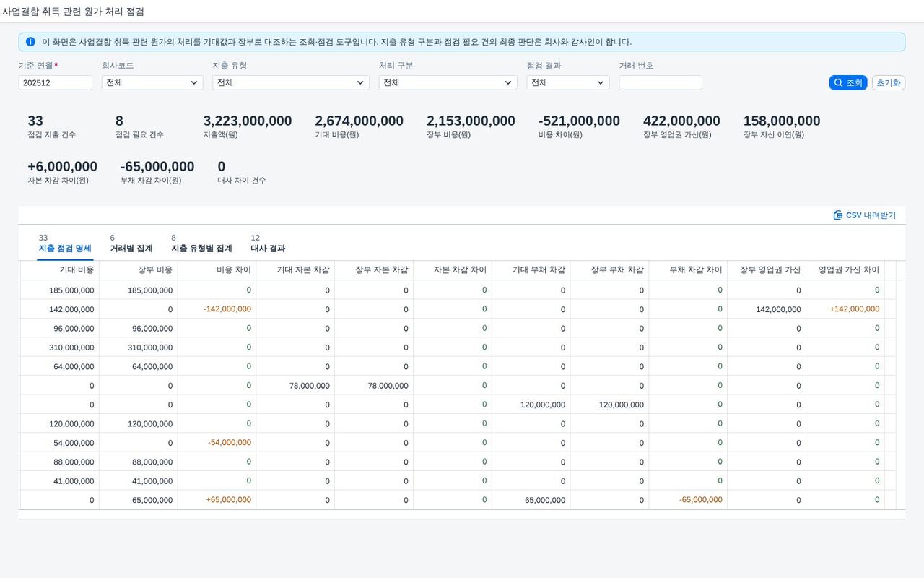This screenshot has width=924, height=578.
Task: Focus the 거래 번호 input field
Action: click(661, 82)
